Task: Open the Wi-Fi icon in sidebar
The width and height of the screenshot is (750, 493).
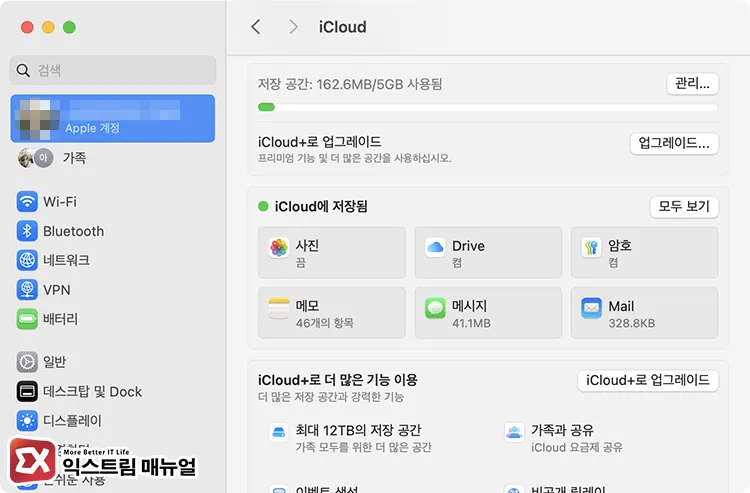Action: click(27, 201)
